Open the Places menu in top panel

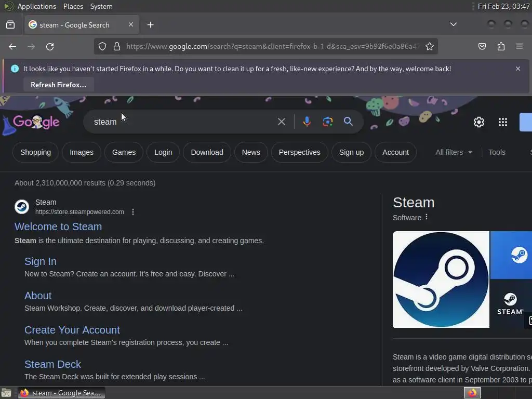click(x=73, y=6)
